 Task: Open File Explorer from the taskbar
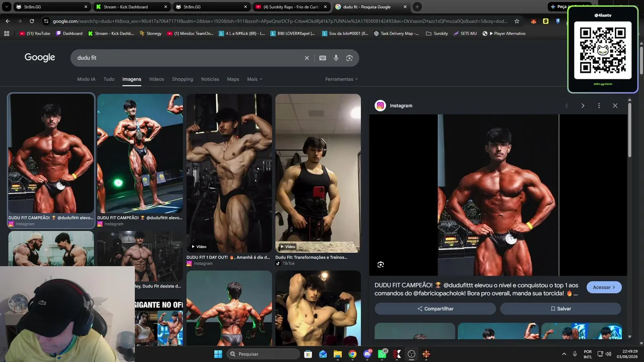pyautogui.click(x=338, y=354)
